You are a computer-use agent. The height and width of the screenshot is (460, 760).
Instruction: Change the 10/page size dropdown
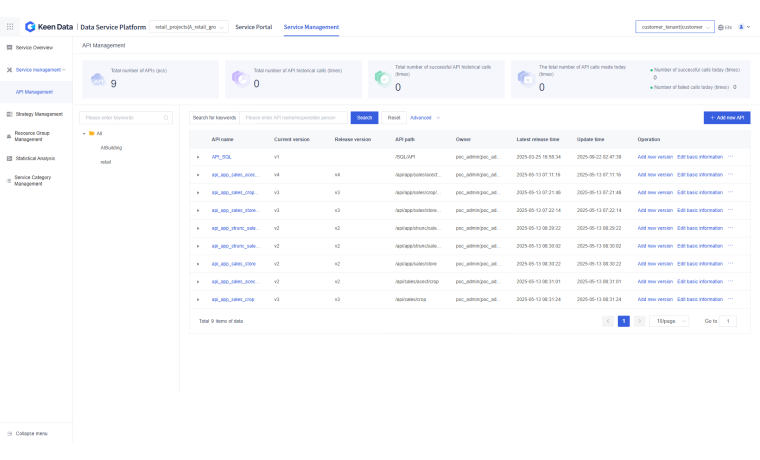tap(668, 321)
